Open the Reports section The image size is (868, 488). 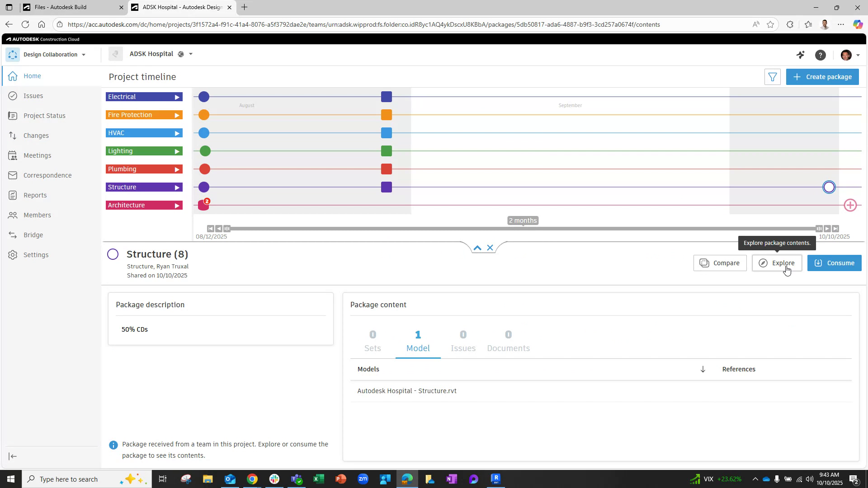pos(34,195)
